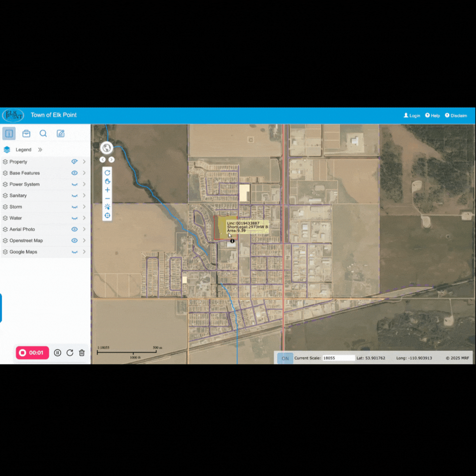Zoom out with the minus button
476x476 pixels.
[107, 198]
